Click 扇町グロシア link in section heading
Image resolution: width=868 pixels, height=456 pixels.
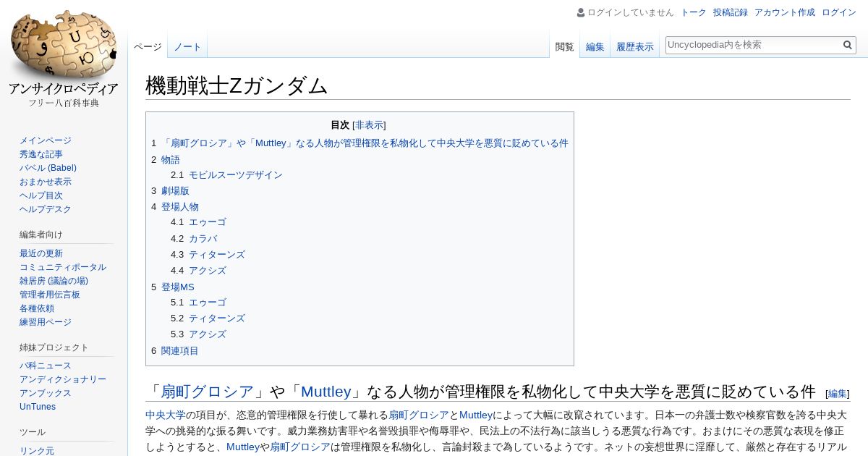coord(208,392)
